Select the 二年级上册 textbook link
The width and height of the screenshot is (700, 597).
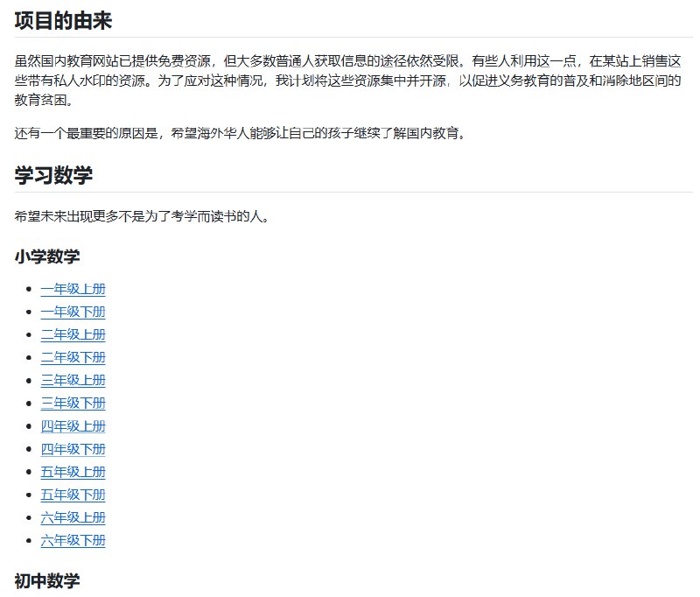(73, 334)
